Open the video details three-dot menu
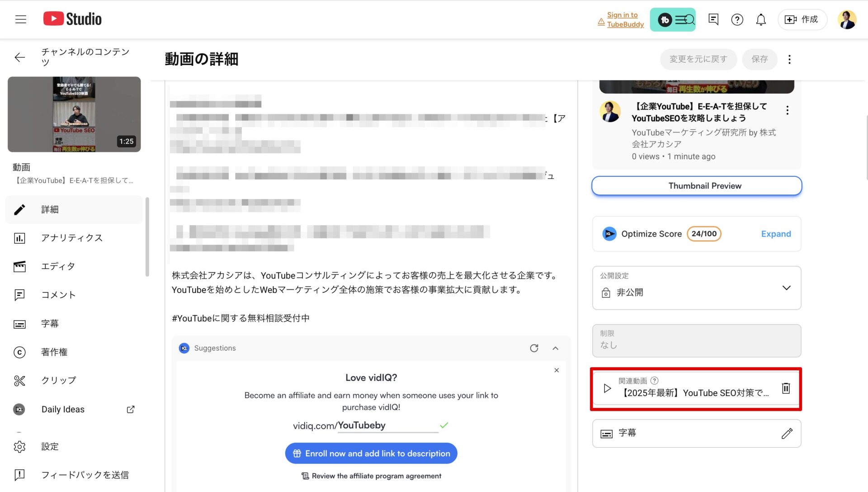This screenshot has height=492, width=868. coord(789,59)
